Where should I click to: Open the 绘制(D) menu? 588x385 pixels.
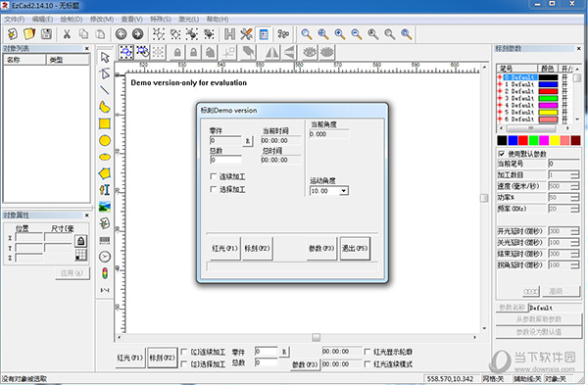(72, 20)
